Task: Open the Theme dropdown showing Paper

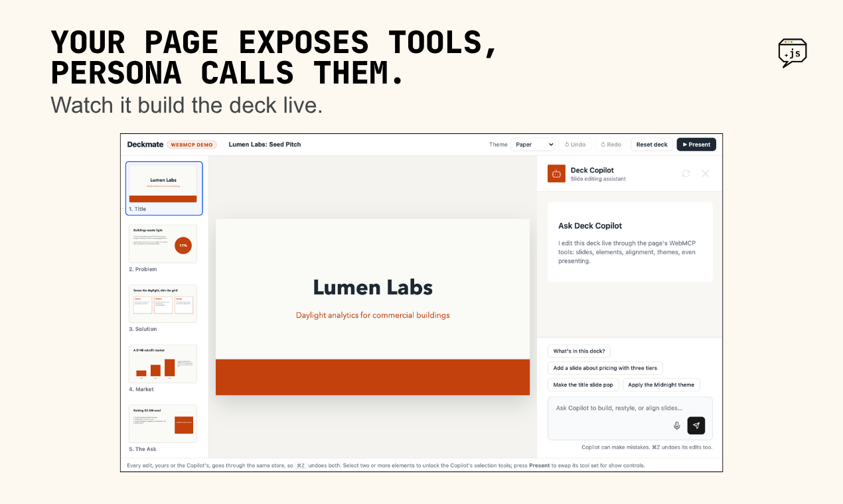Action: (533, 145)
